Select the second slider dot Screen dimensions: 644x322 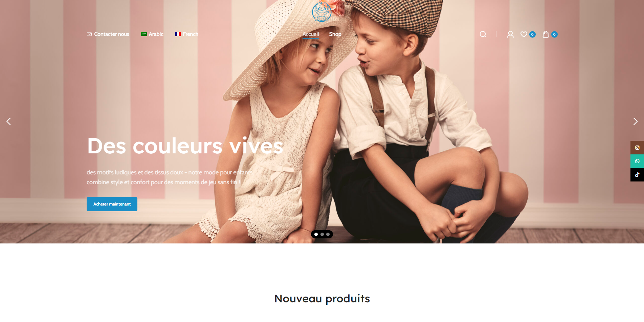click(x=322, y=234)
